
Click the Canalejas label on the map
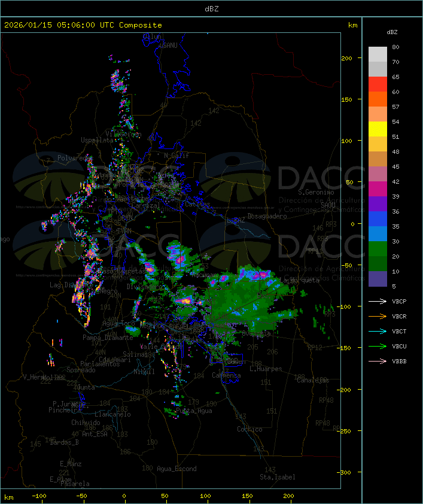click(x=313, y=380)
